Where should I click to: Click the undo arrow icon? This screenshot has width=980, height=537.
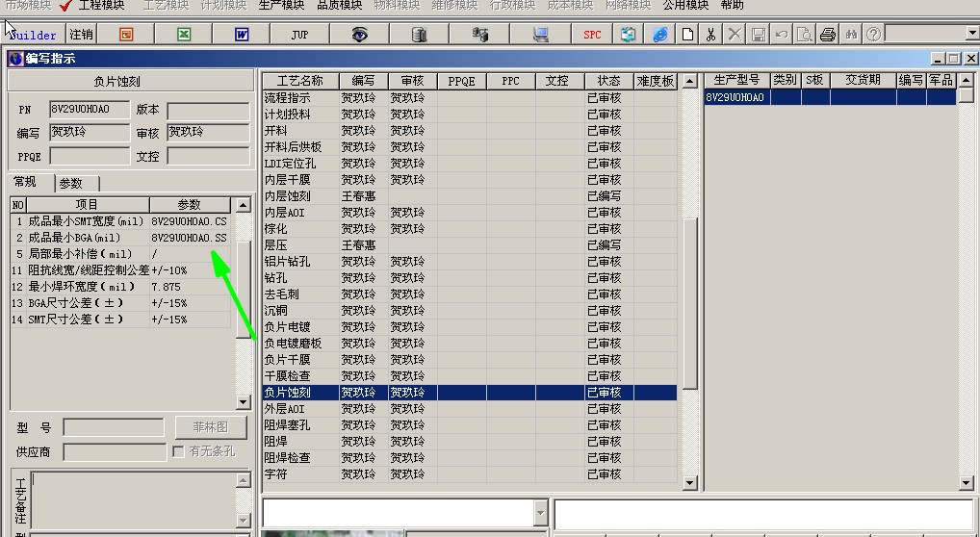click(x=782, y=35)
